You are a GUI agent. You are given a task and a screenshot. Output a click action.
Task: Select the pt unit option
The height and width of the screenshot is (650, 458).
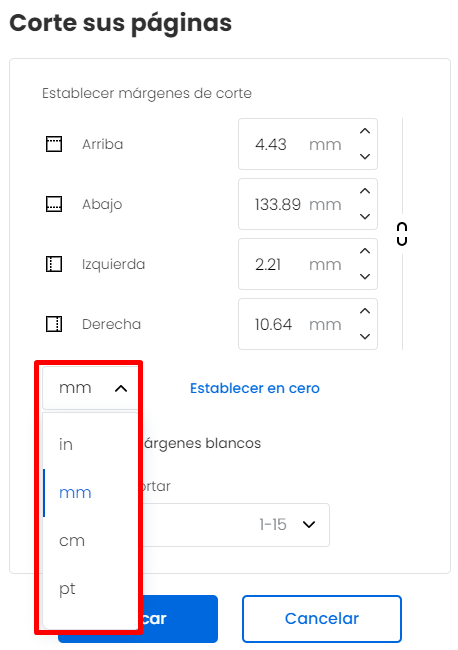(x=90, y=589)
